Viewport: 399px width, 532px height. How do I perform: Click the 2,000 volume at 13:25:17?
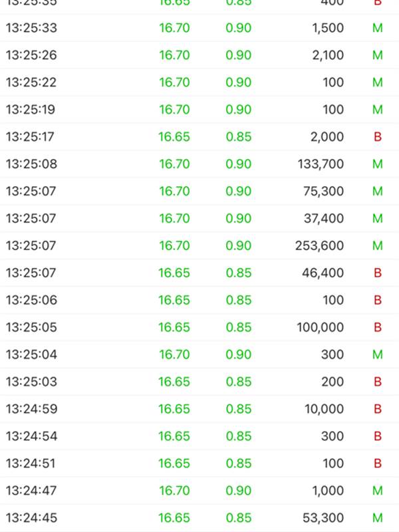(x=327, y=137)
